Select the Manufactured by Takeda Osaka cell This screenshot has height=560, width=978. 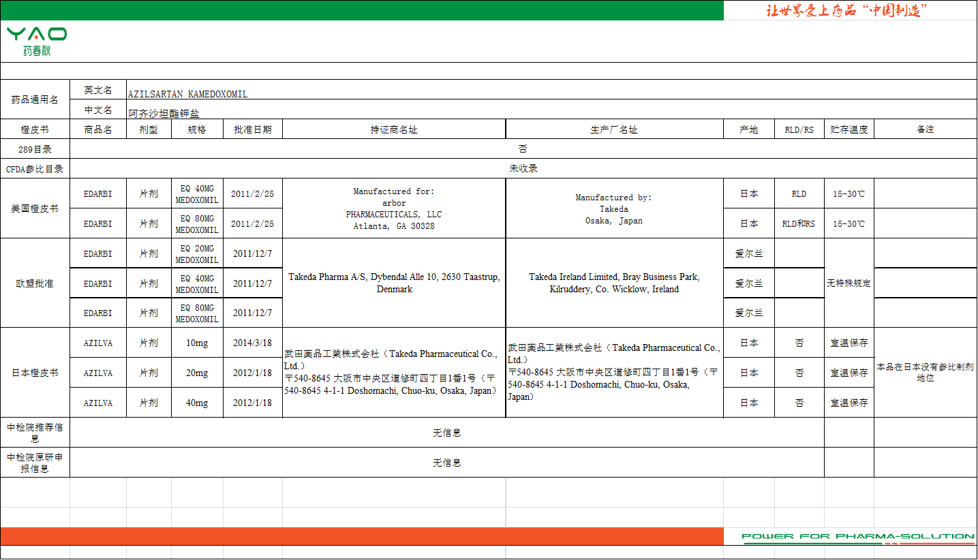pos(614,208)
